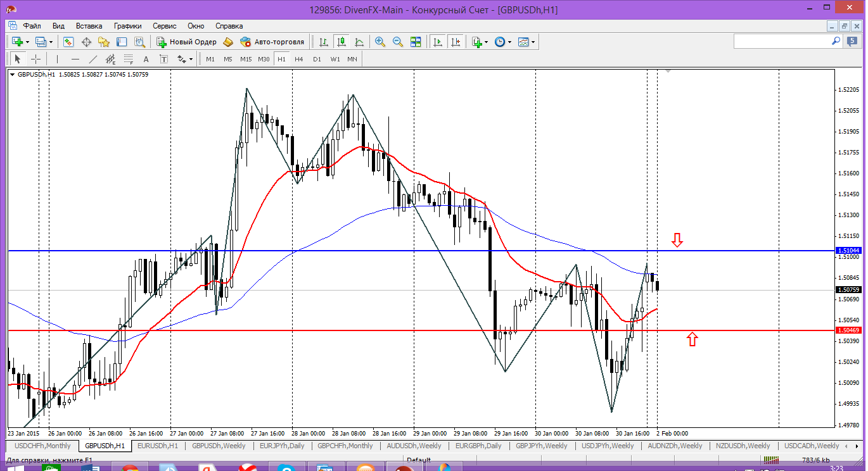Toggle the Terminal window icon
The width and height of the screenshot is (868, 471).
coord(122,42)
